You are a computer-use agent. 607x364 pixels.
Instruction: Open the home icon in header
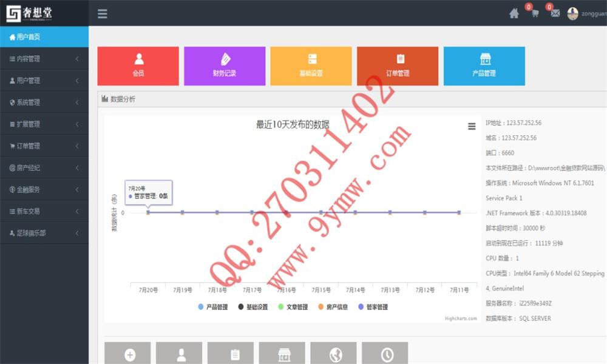coord(514,13)
